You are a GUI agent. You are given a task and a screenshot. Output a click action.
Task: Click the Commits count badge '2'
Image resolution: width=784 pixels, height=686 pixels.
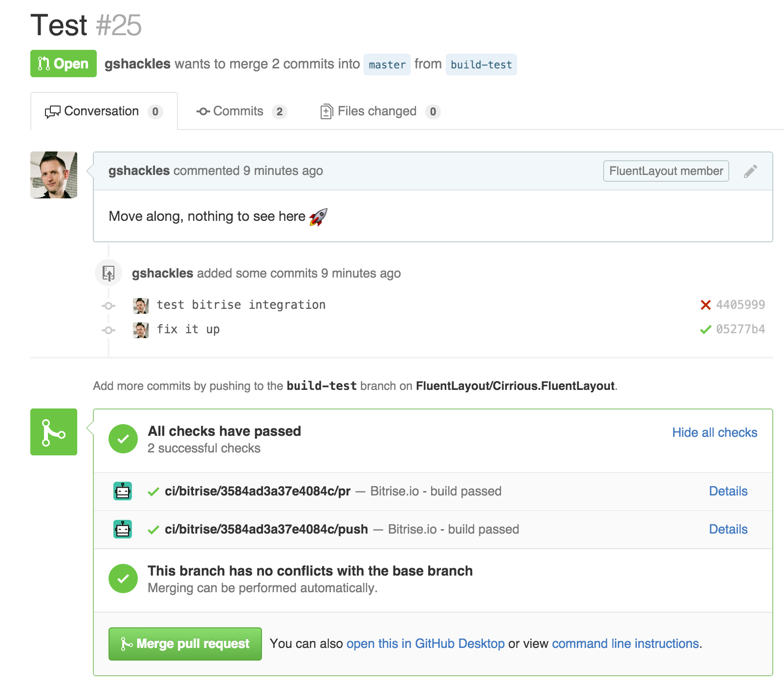[x=280, y=112]
